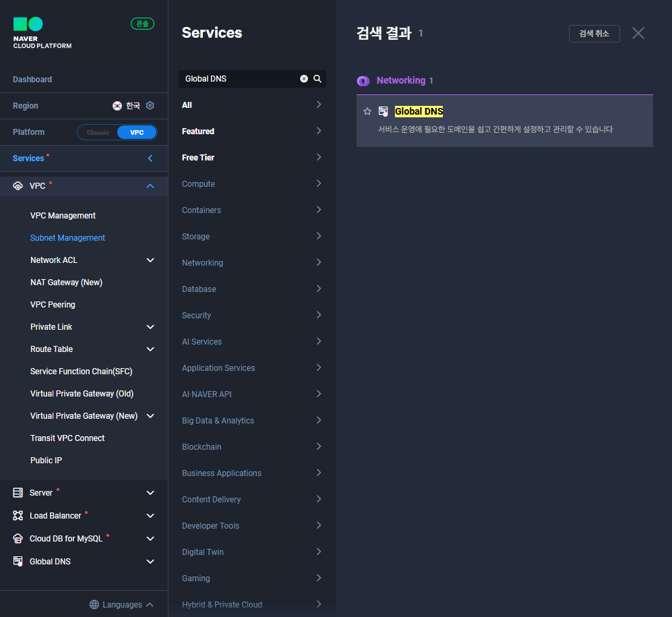
Task: Click the Naver Cloud Platform logo
Action: (x=42, y=33)
